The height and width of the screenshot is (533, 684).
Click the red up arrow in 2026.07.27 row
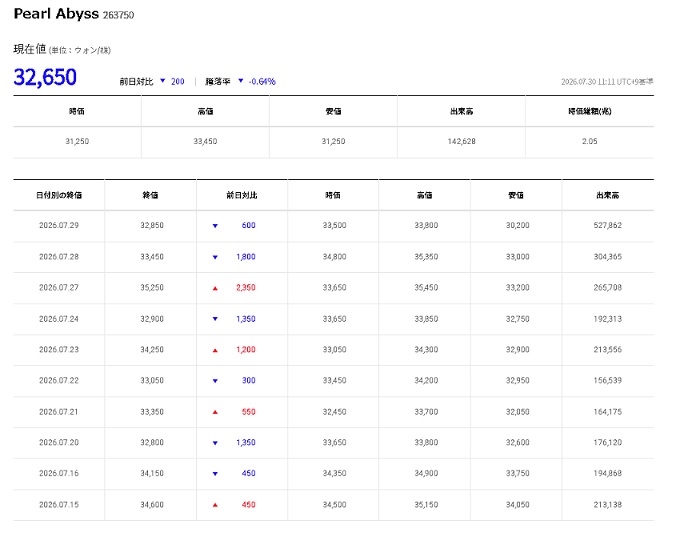215,288
